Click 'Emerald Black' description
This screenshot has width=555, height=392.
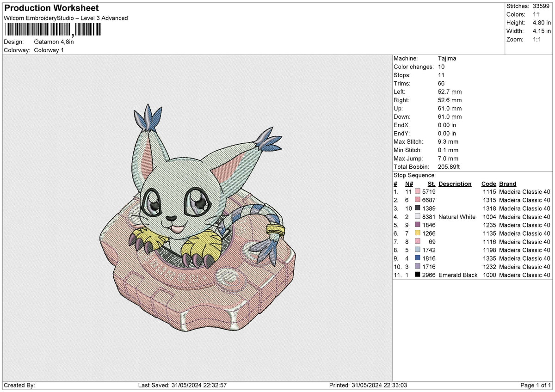click(x=458, y=275)
